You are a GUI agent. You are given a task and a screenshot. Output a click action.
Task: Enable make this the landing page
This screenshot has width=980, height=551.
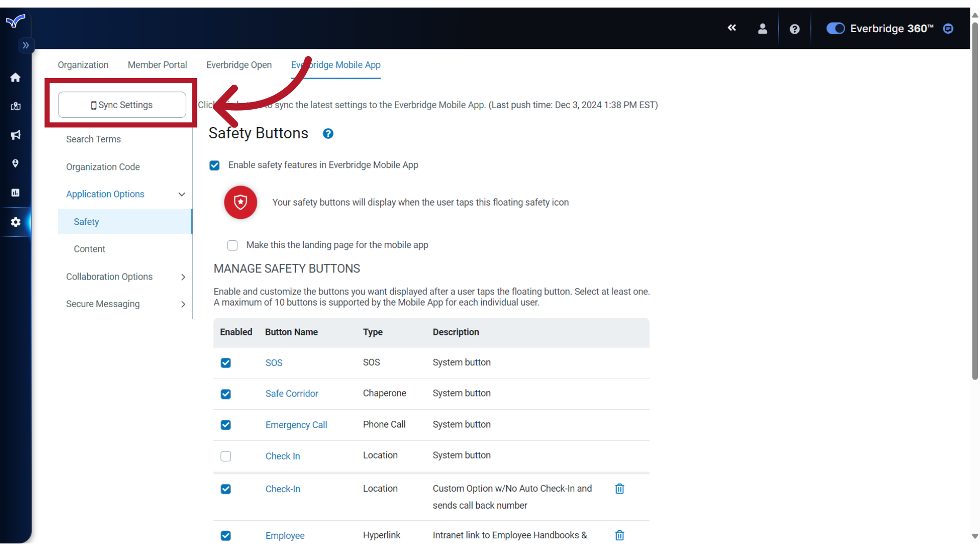pos(234,244)
